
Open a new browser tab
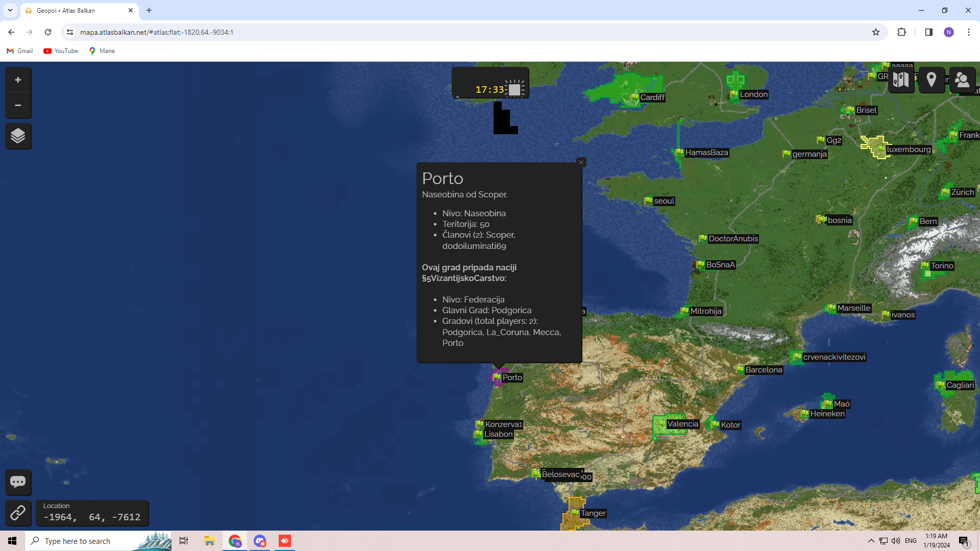coord(149,10)
